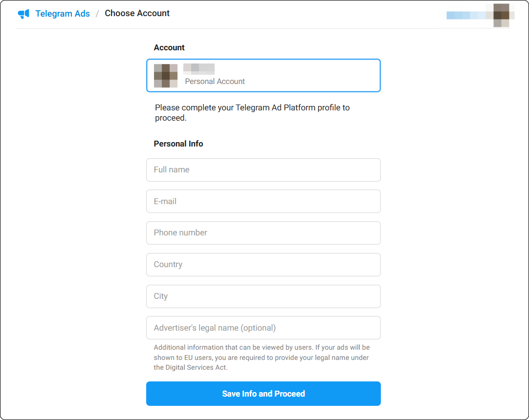Viewport: 529px width, 420px height.
Task: Click the breadcrumb separator slash after Telegram Ads
Action: (x=98, y=14)
